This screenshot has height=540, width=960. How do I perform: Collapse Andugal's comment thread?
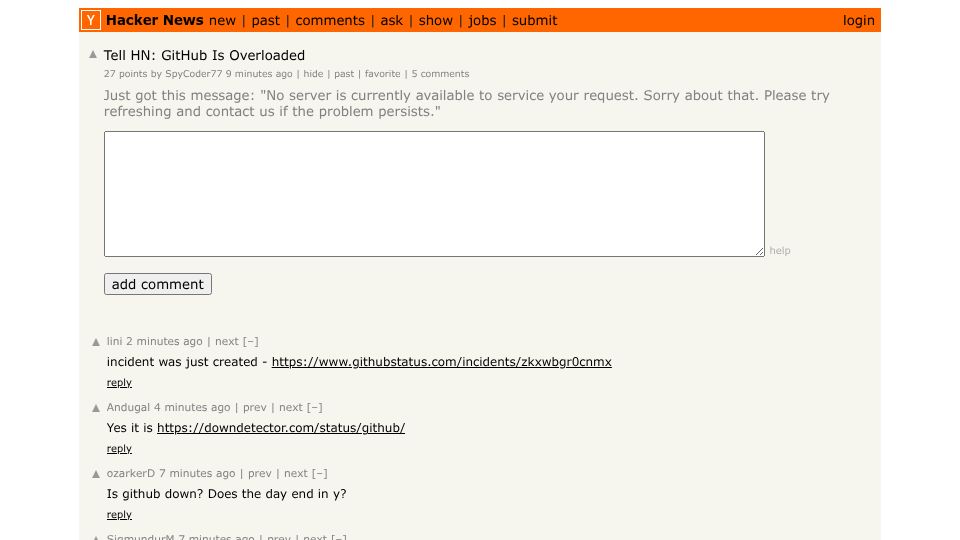coord(315,407)
